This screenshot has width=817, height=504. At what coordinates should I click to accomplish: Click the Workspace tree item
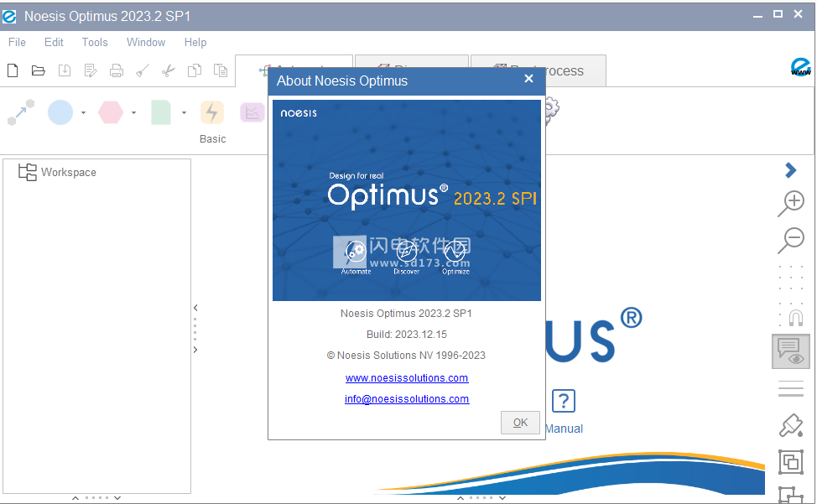57,173
